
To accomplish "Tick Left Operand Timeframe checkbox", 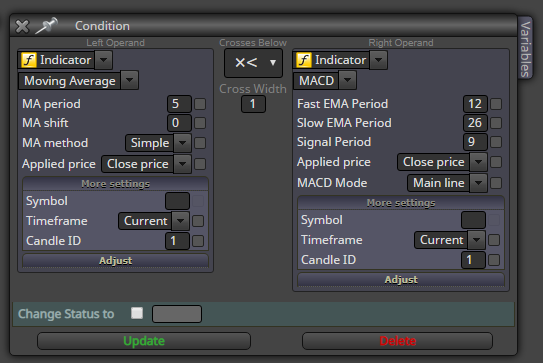I will point(198,221).
